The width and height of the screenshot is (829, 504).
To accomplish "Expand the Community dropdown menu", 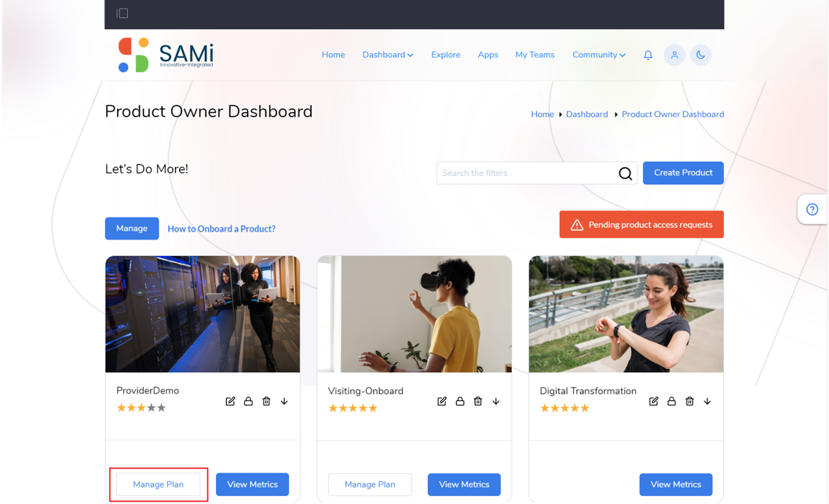I will coord(598,55).
